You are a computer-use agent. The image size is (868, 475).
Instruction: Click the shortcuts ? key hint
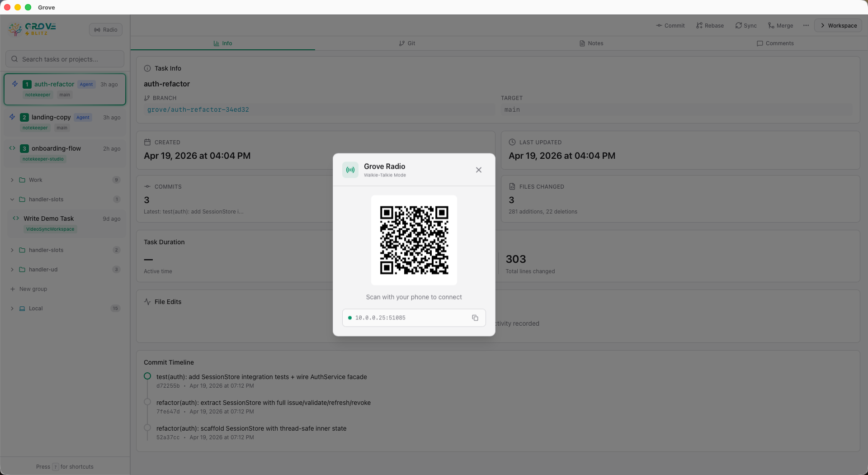56,467
